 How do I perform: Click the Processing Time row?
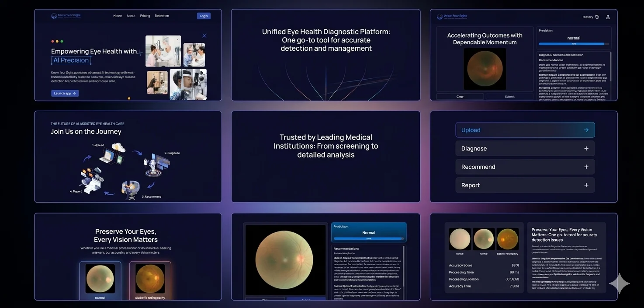[x=484, y=273]
